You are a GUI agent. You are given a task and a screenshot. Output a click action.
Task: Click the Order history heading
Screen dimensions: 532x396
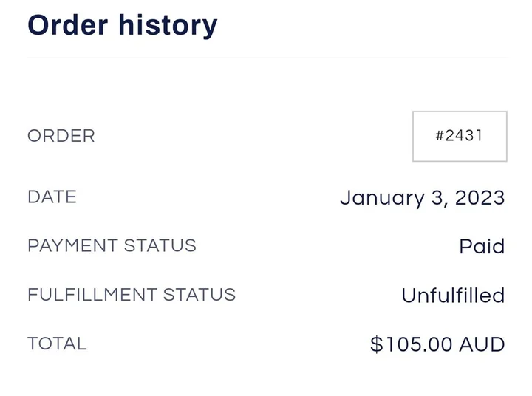coord(123,24)
